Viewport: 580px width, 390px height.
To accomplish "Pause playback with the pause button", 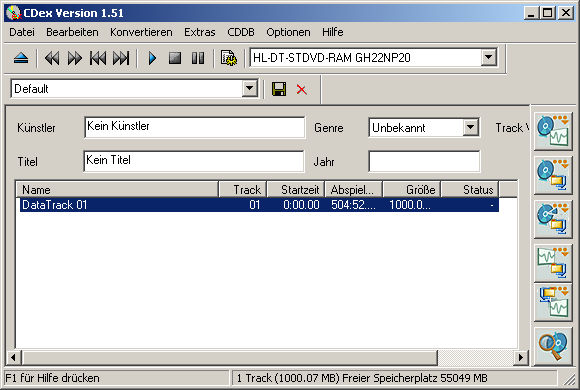I will pyautogui.click(x=198, y=58).
